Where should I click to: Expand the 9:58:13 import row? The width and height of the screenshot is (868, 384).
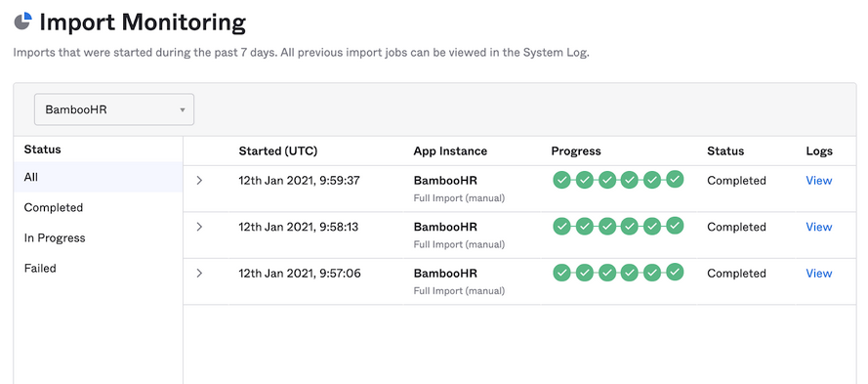click(x=199, y=227)
